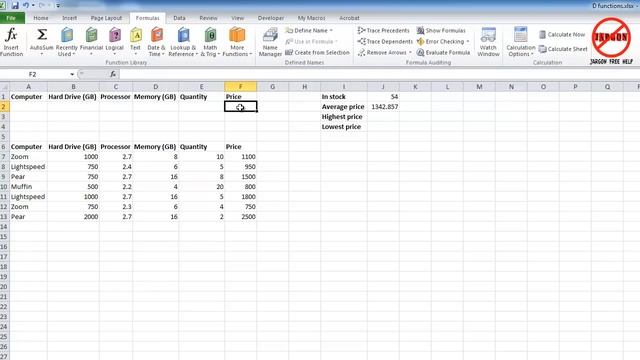Screen dimensions: 640x360
Task: Click Evaluate Formula
Action: [443, 53]
